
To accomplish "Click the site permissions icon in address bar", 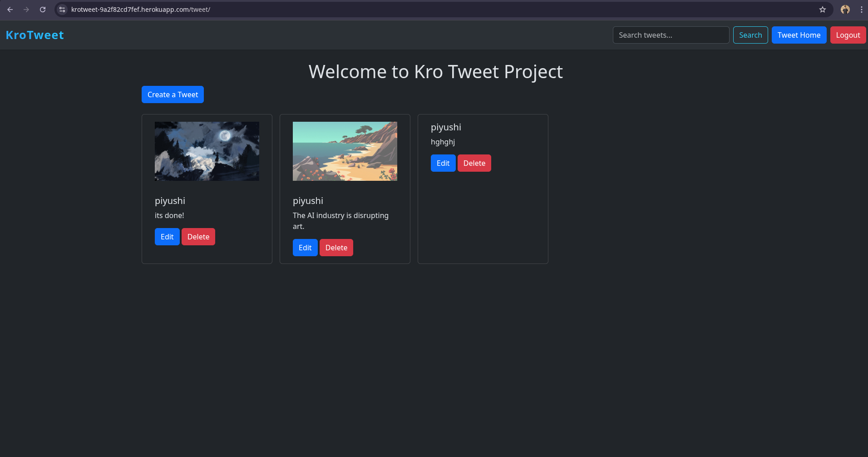I will coord(62,9).
